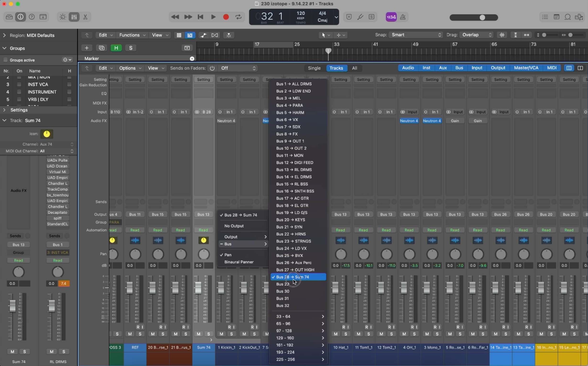Expand the Settings section

pyautogui.click(x=4, y=110)
